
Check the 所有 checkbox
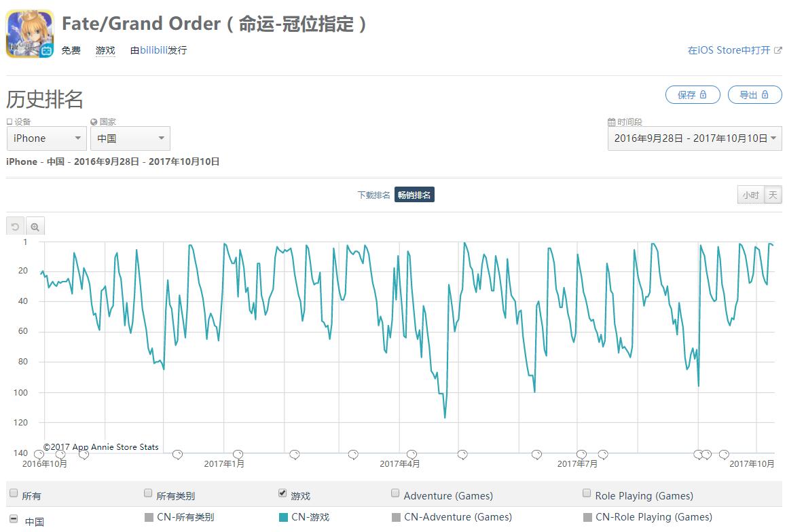click(14, 493)
